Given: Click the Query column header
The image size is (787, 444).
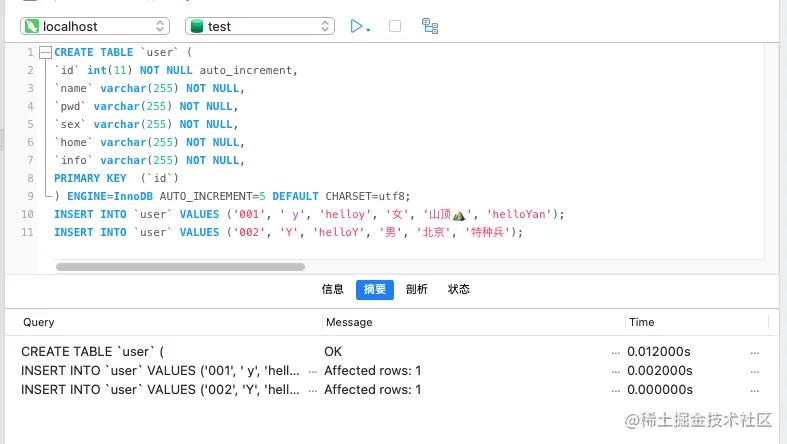Looking at the screenshot, I should pos(39,322).
